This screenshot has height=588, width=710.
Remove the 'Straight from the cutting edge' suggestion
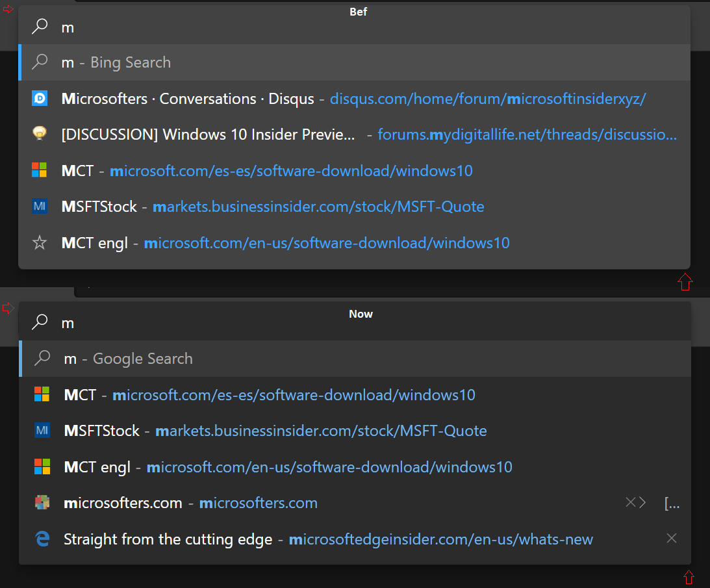672,538
